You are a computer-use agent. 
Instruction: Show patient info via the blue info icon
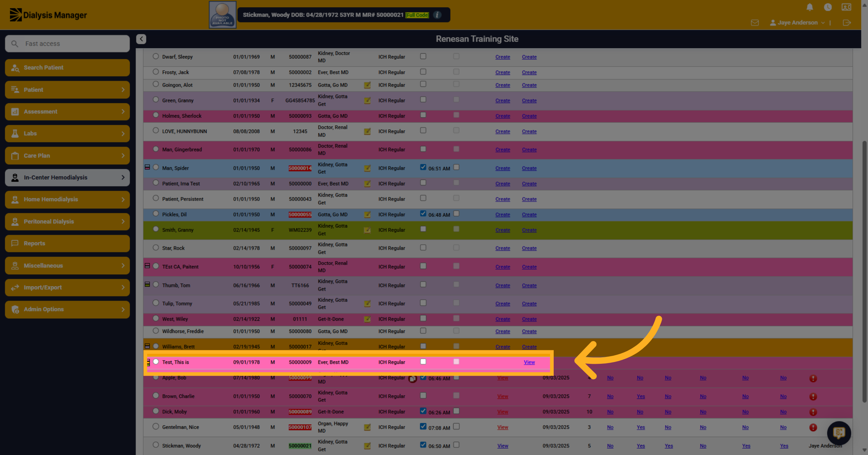(437, 15)
